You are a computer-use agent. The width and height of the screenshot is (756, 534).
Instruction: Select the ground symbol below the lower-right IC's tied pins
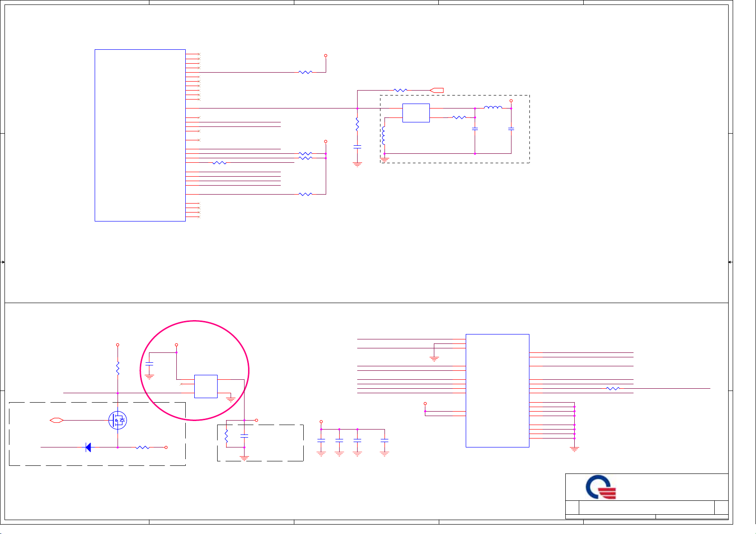[574, 449]
